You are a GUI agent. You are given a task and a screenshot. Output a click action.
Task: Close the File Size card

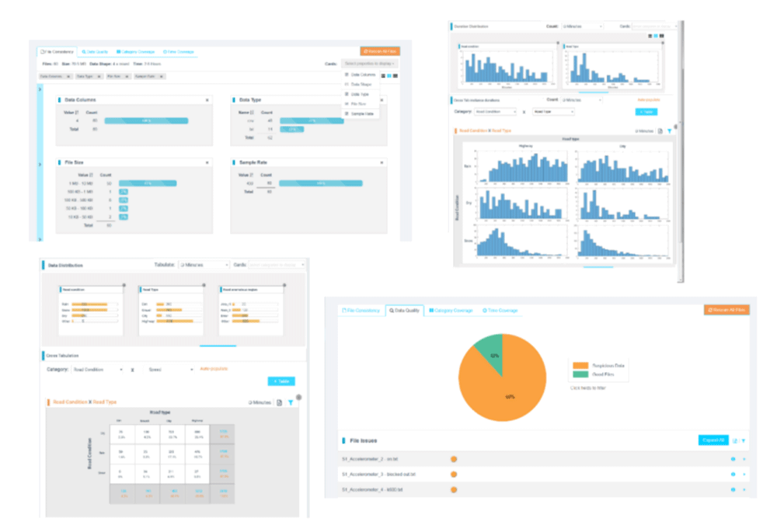click(207, 162)
